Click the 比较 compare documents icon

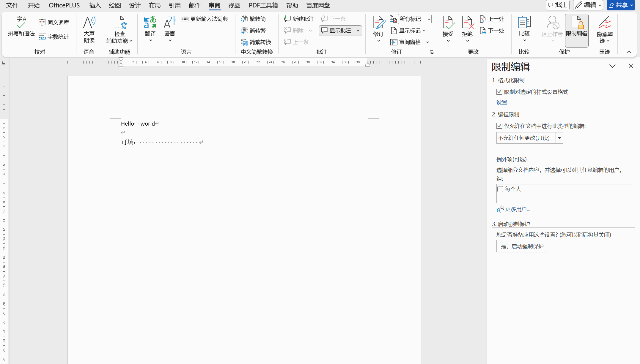[524, 23]
